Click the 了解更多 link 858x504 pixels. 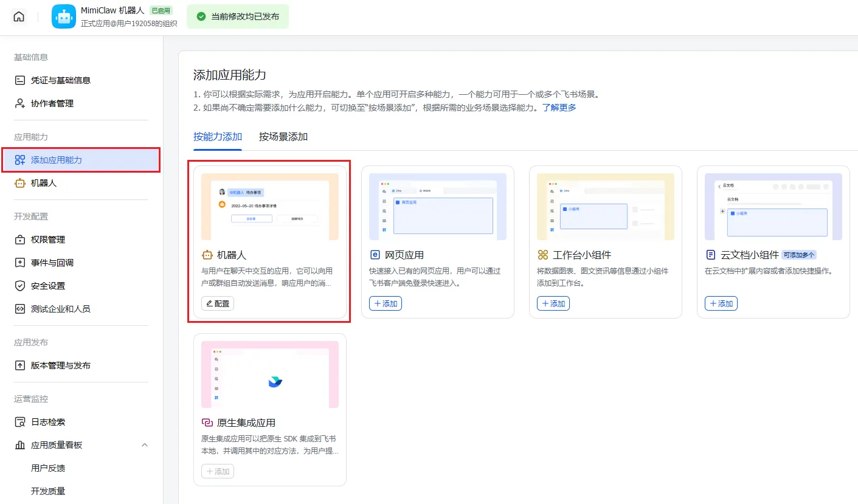pos(559,108)
